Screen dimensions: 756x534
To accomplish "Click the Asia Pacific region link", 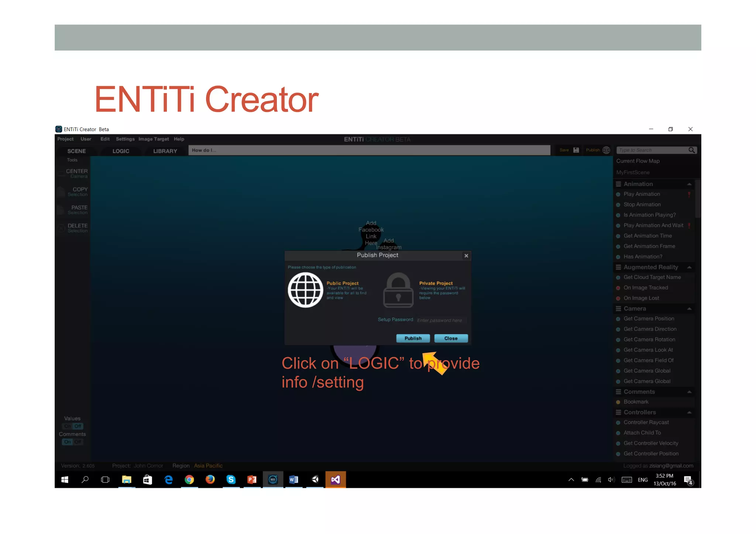I will pos(208,466).
